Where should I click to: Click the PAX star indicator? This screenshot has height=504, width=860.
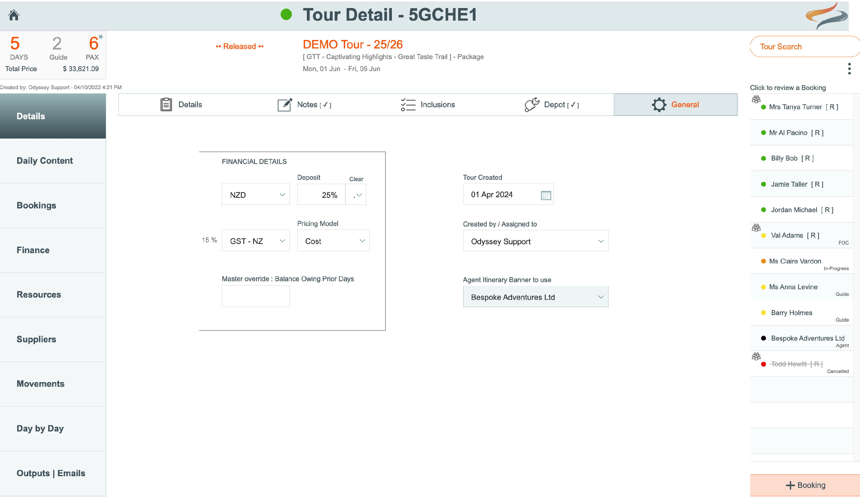point(101,36)
